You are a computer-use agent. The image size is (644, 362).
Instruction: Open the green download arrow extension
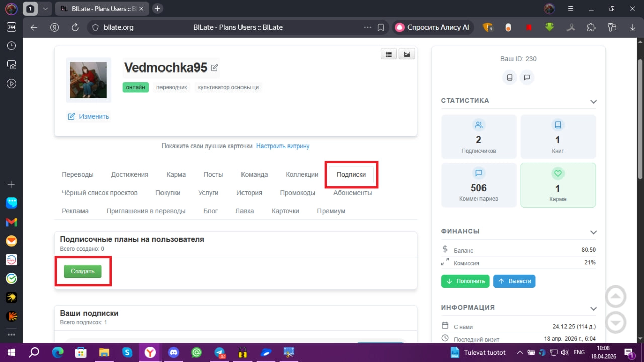click(549, 27)
